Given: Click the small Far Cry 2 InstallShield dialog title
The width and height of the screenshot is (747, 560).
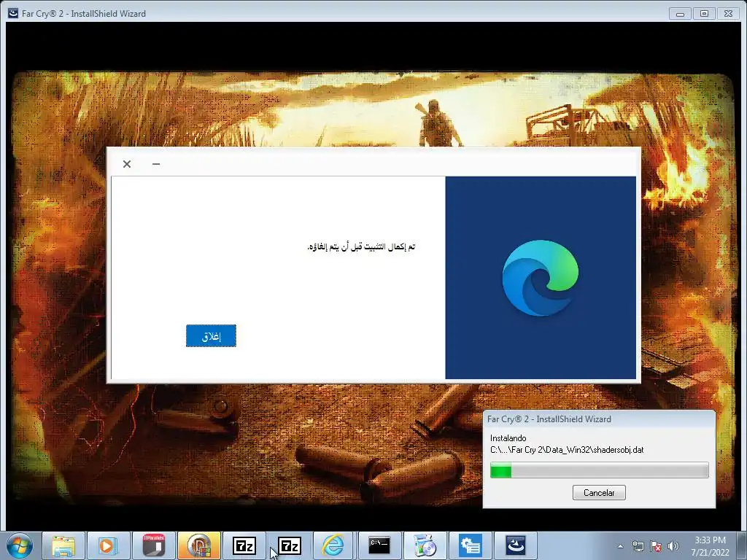Looking at the screenshot, I should point(549,419).
